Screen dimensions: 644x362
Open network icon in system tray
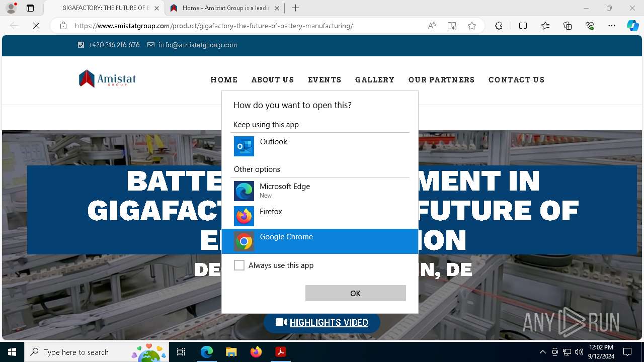point(567,352)
